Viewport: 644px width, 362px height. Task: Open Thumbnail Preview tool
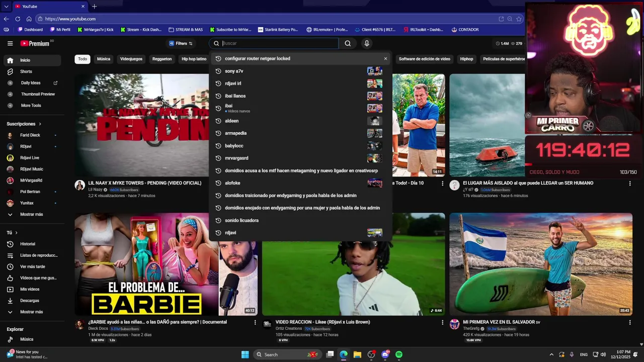coord(32,94)
